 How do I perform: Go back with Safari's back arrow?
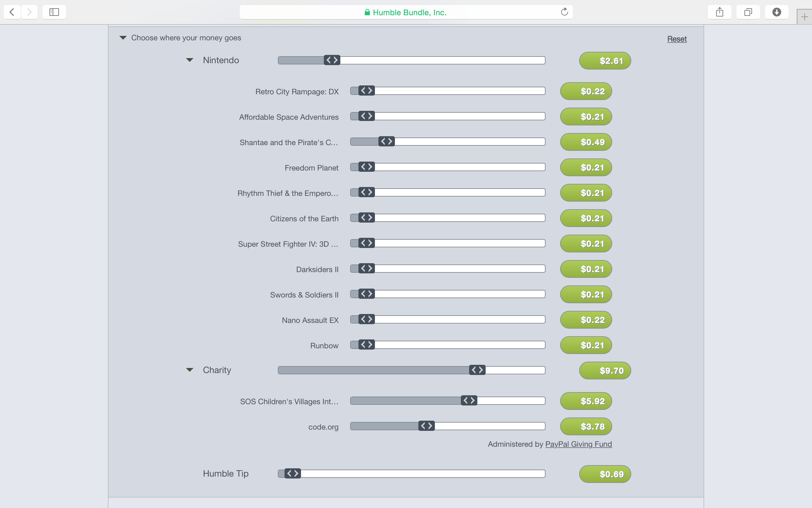click(x=12, y=12)
